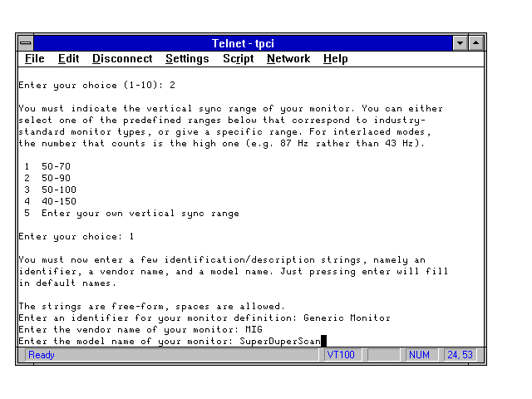532x399 pixels.
Task: Minimize the Telnet window
Action: point(461,42)
